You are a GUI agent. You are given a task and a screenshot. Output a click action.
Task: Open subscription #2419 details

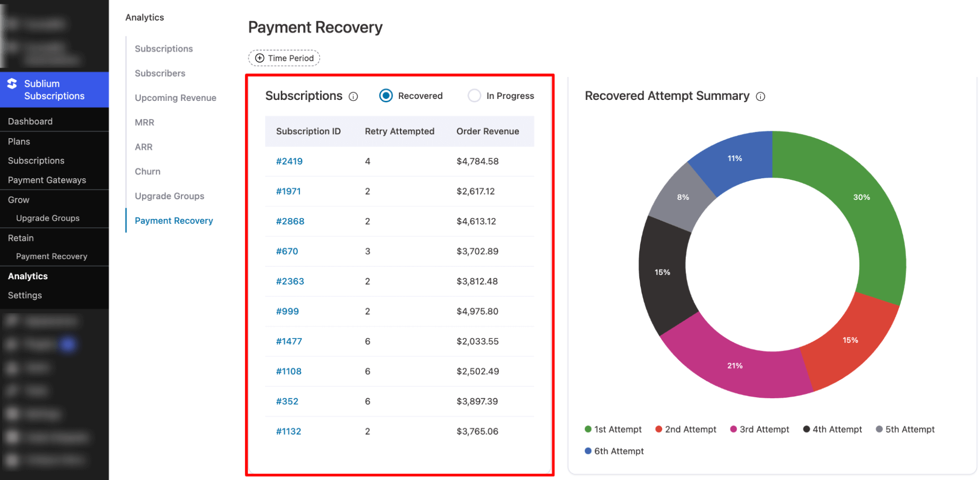[x=289, y=161]
